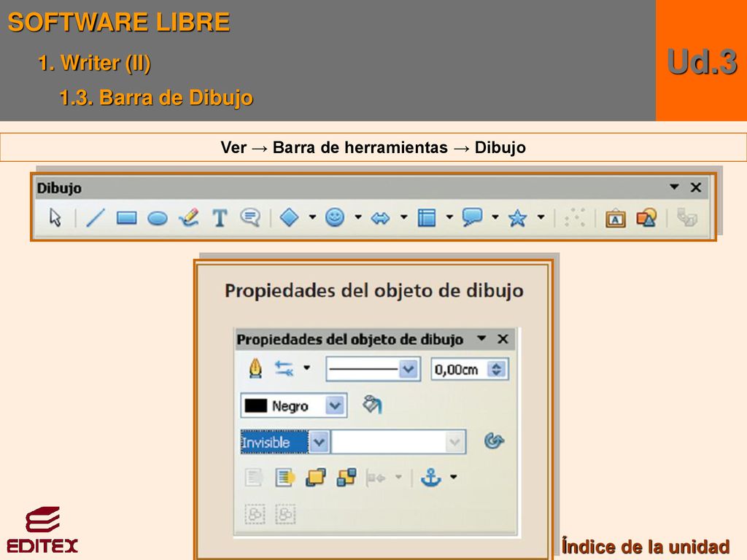Viewport: 747px width, 560px height.
Task: Adjust line width spinner arrows
Action: pos(497,369)
